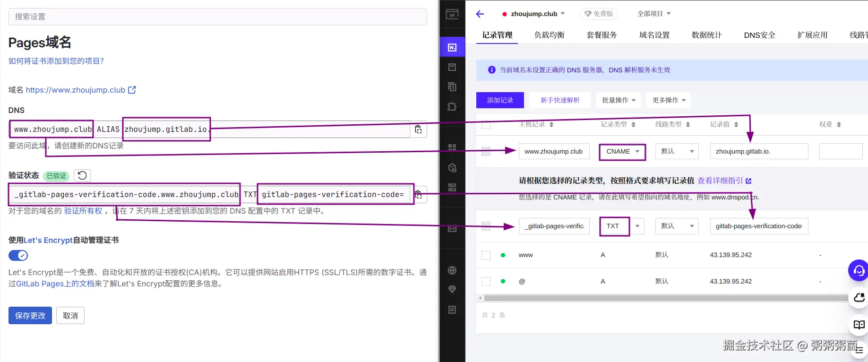Screen dimensions: 868x362
Task: Click the cube package icon in dark sidebar
Action: [x=452, y=167]
